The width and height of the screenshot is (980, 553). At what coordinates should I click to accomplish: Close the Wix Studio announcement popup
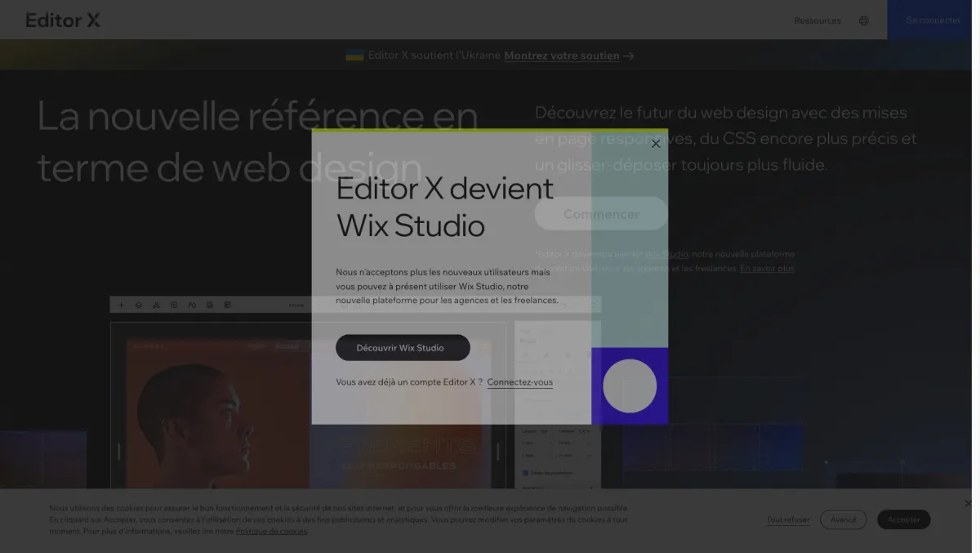click(655, 144)
